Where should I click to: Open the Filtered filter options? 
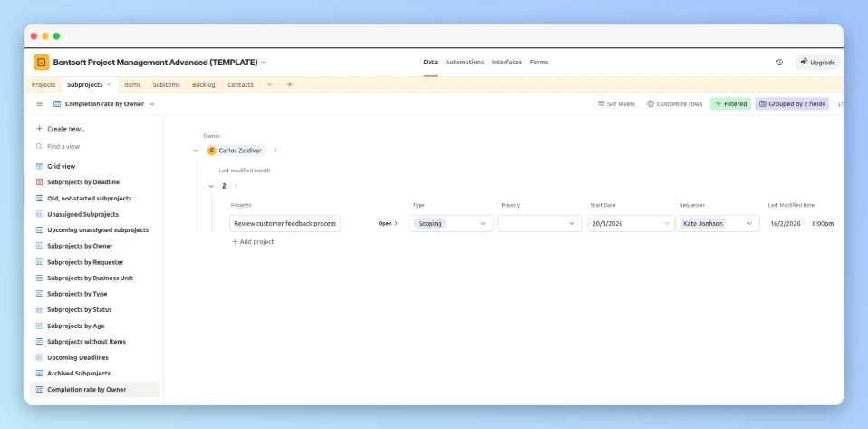tap(730, 103)
